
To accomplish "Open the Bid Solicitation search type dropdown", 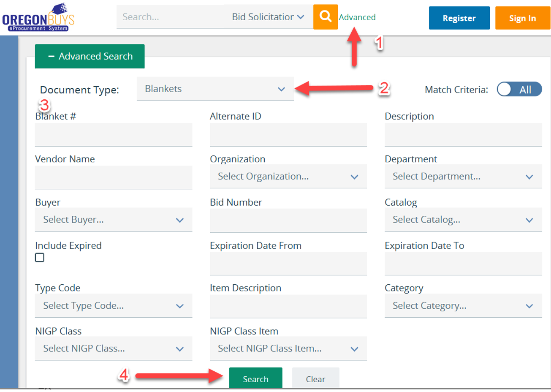I will 268,17.
